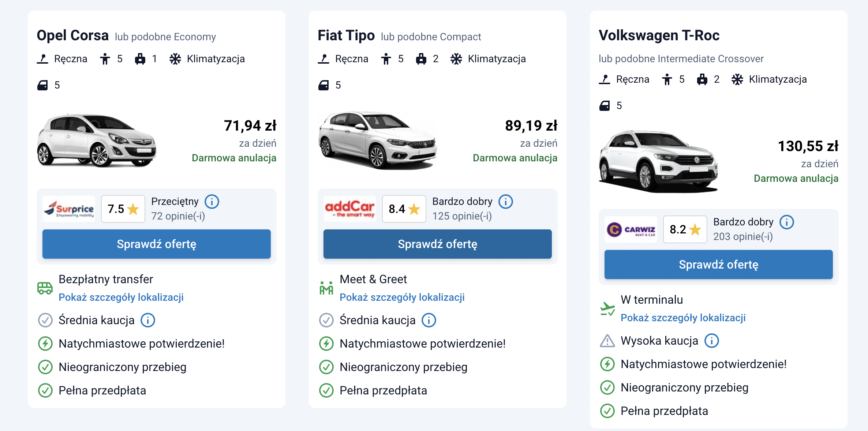Viewport: 868px width, 431px height.
Task: Show location details for Opel Corsa
Action: click(121, 297)
